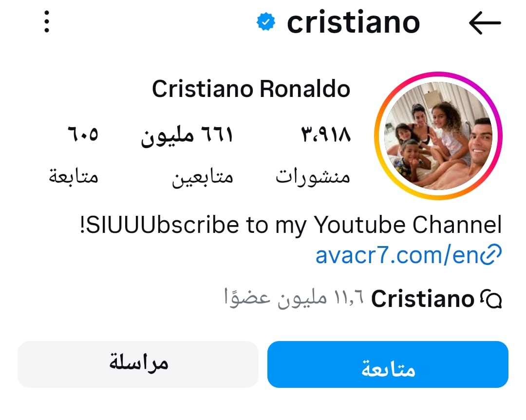The image size is (526, 420).
Task: Open the Cristiano broadcast channel name
Action: click(423, 299)
